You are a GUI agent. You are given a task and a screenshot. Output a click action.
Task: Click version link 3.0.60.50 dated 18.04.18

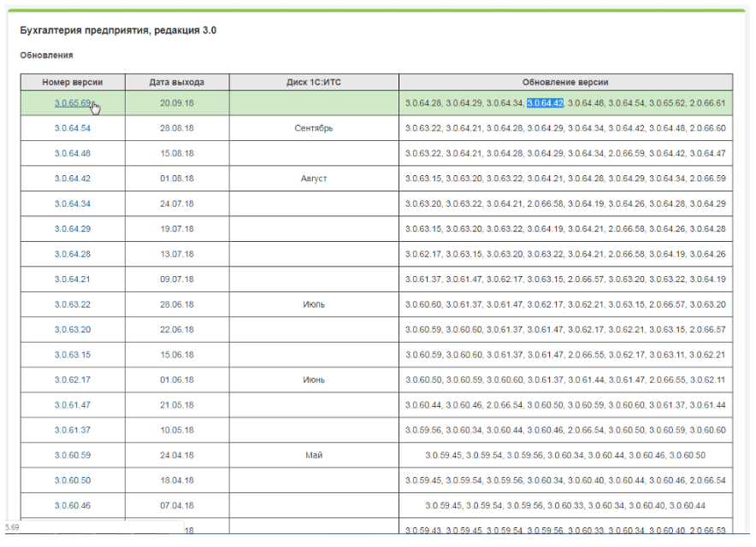point(73,480)
